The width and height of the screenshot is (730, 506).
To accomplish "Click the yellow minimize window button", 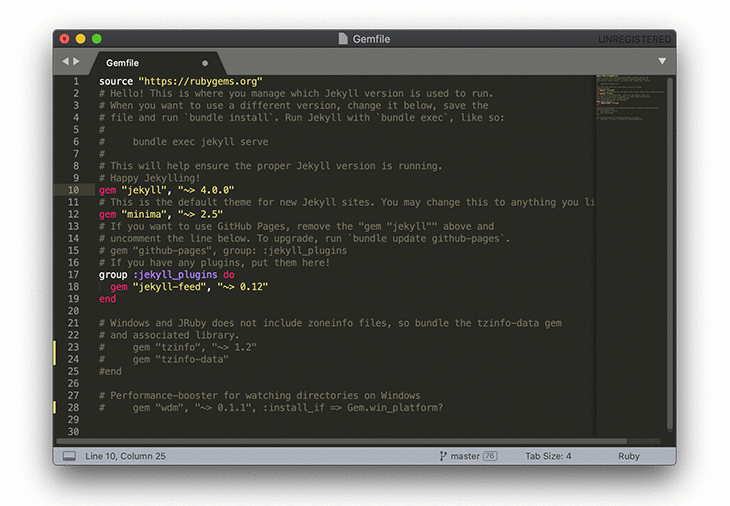I will coord(81,39).
